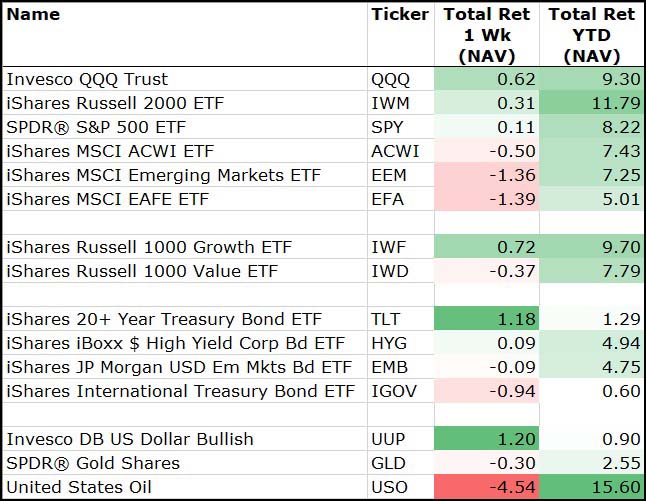The width and height of the screenshot is (646, 501).
Task: Click the dark green 1.18 return cell
Action: coord(487,319)
